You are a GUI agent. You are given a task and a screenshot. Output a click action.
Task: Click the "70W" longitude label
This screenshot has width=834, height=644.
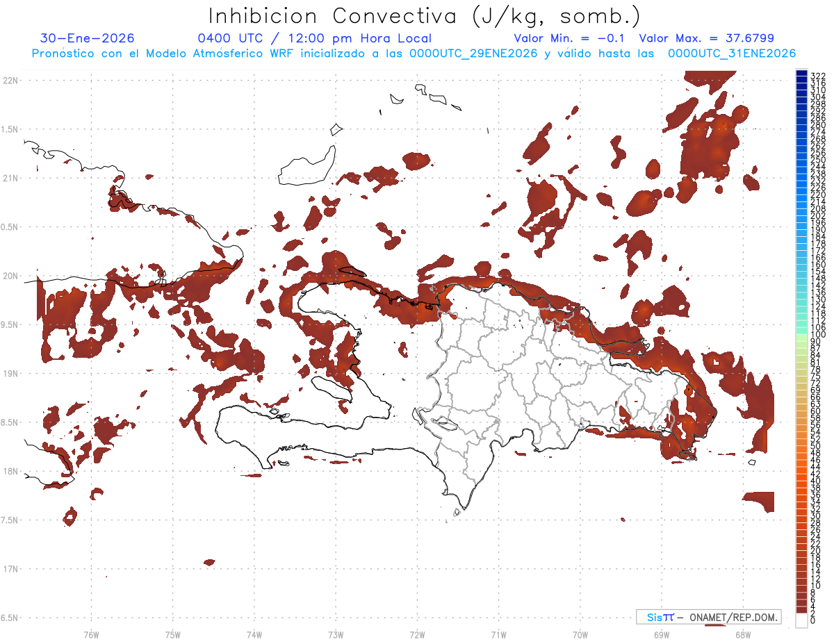[580, 634]
